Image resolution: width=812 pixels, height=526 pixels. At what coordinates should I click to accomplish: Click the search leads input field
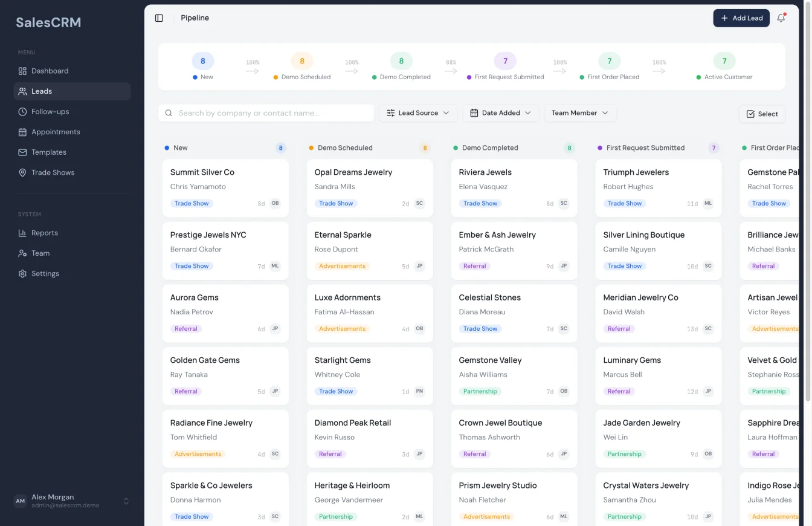[266, 112]
